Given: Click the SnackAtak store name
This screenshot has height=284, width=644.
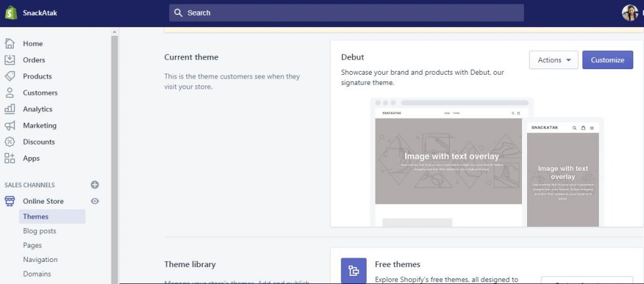Looking at the screenshot, I should [40, 13].
